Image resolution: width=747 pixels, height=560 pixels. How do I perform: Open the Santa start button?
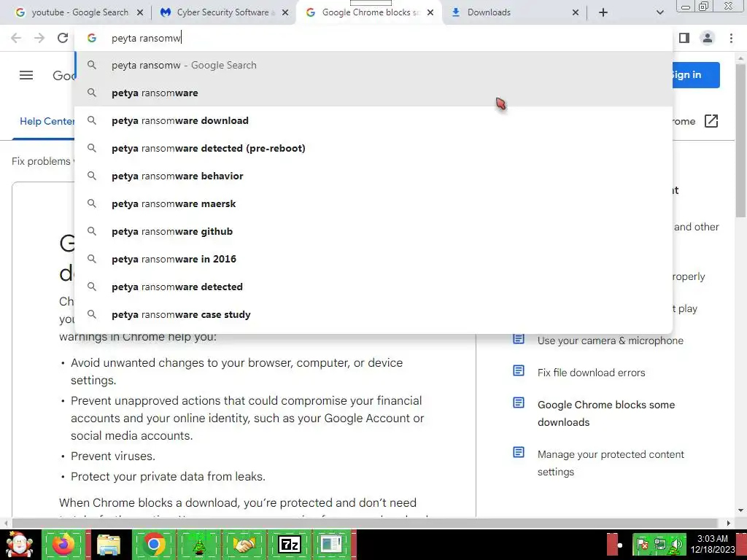19,544
